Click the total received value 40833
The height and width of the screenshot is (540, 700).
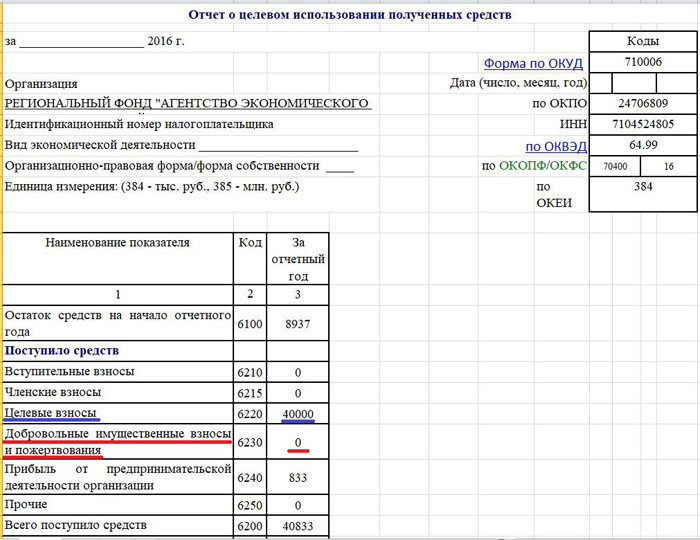coord(298,526)
